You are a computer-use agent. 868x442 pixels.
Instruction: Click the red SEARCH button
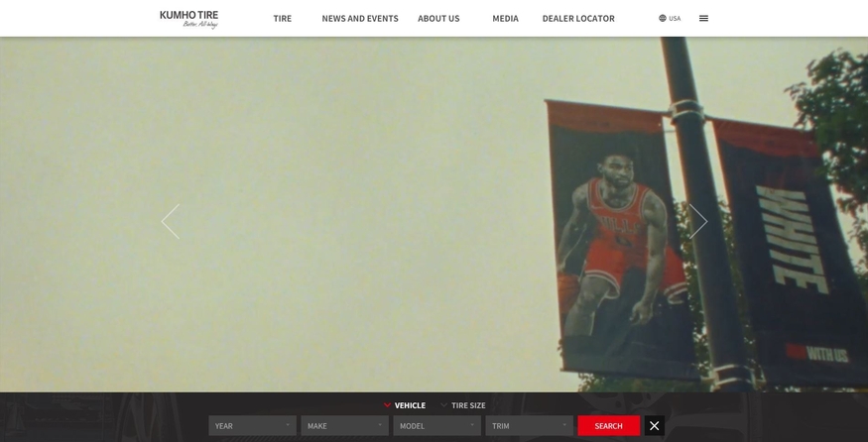click(609, 425)
